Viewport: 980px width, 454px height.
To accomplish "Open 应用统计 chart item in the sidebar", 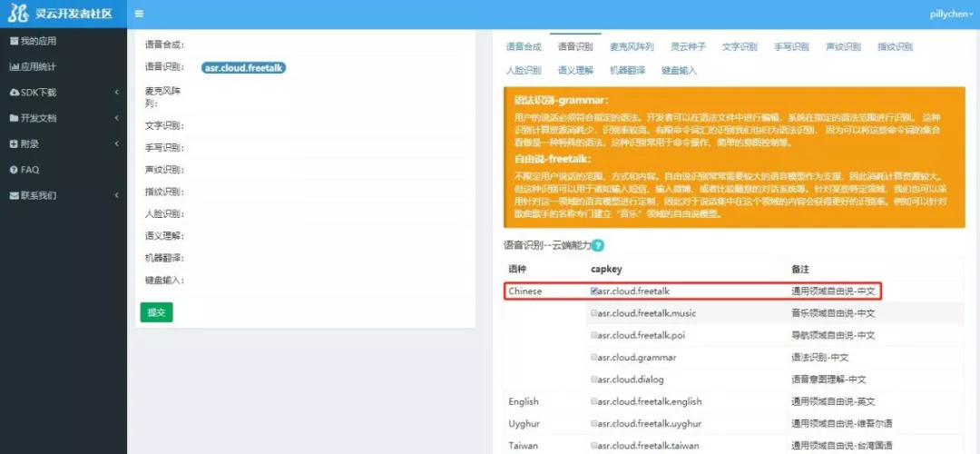I will pyautogui.click(x=34, y=66).
